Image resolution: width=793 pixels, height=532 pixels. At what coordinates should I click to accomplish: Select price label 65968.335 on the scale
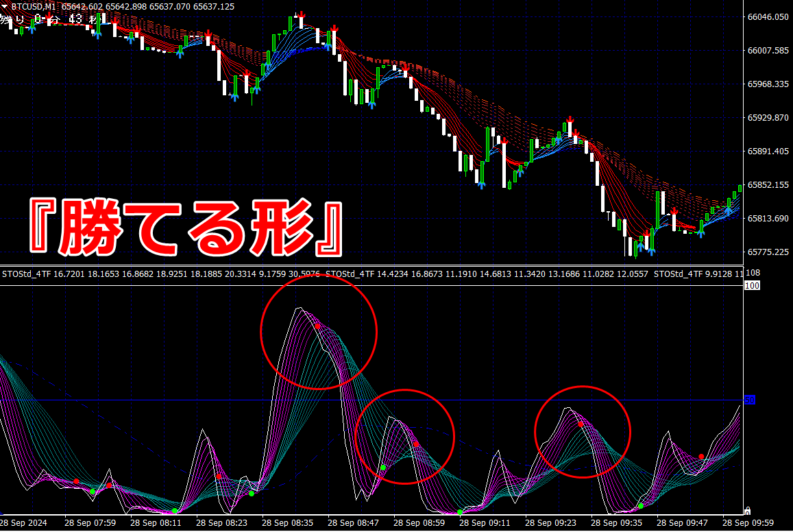tap(768, 84)
